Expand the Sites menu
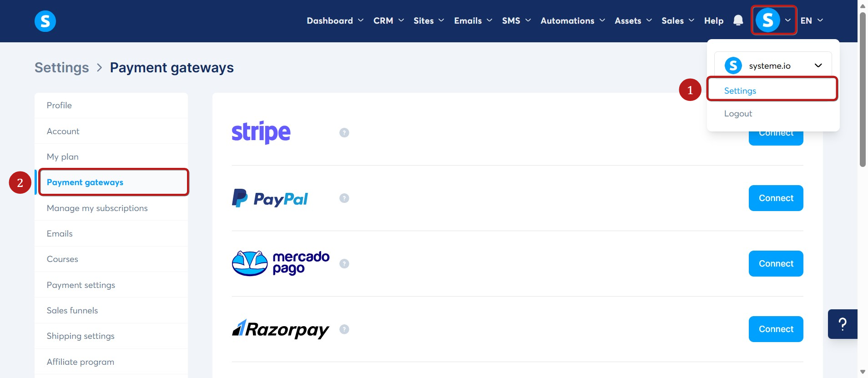Screen dimensions: 868x378 point(429,20)
